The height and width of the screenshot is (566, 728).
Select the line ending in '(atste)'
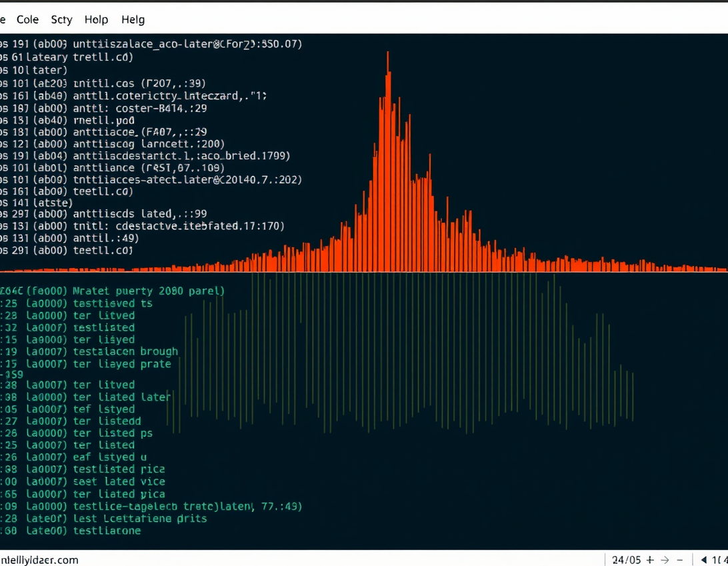point(36,203)
